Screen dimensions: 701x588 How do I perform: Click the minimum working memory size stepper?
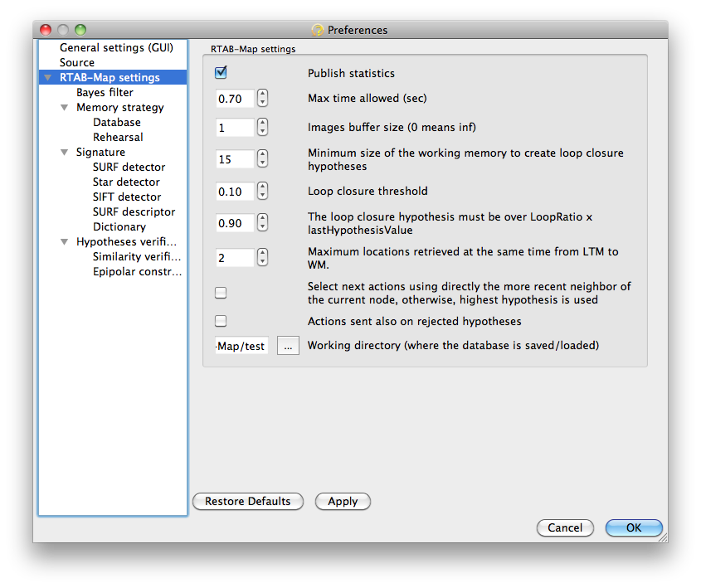pyautogui.click(x=262, y=158)
